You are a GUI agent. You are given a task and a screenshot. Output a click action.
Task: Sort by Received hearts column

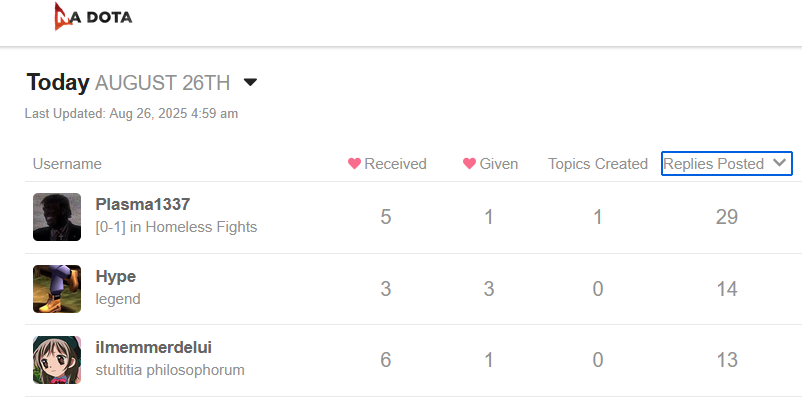point(387,164)
